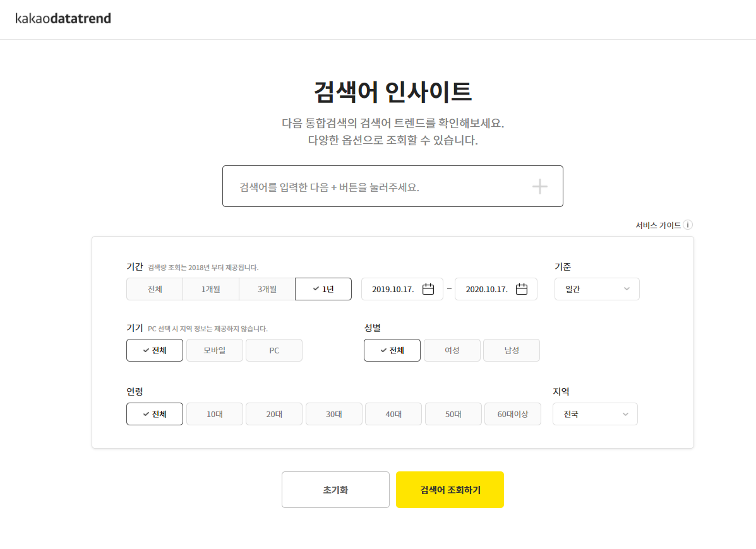
Task: Select PC as the device type
Action: click(273, 350)
